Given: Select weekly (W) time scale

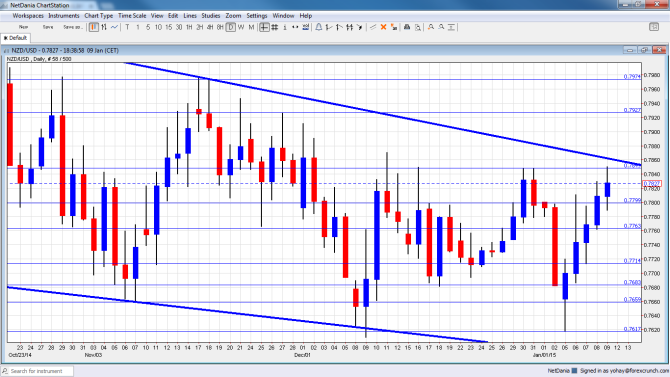Looking at the screenshot, I should tap(241, 27).
